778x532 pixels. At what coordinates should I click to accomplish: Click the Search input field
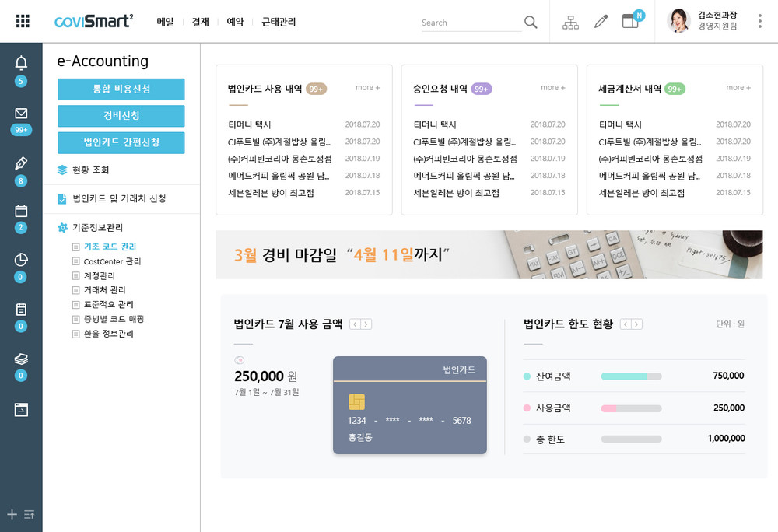point(470,23)
